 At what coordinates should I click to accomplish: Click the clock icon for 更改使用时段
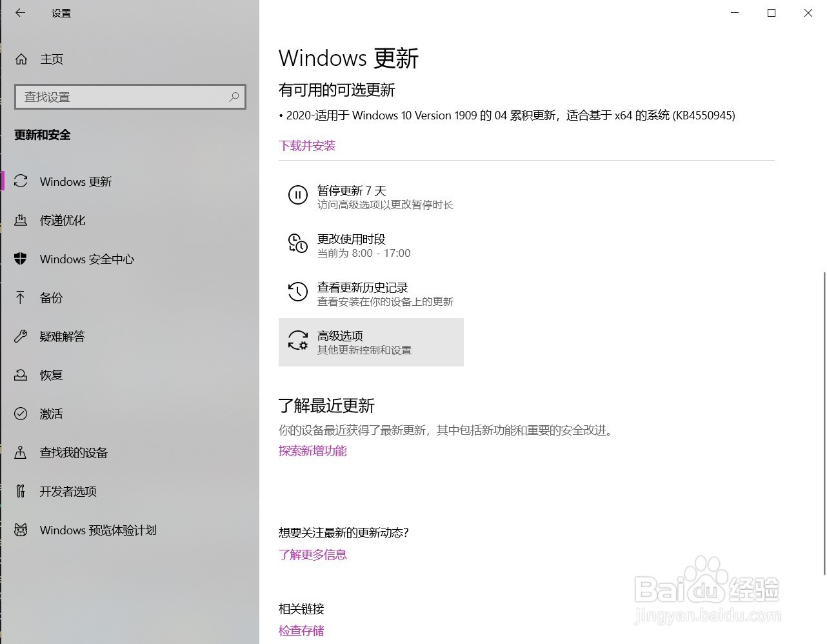pyautogui.click(x=297, y=243)
